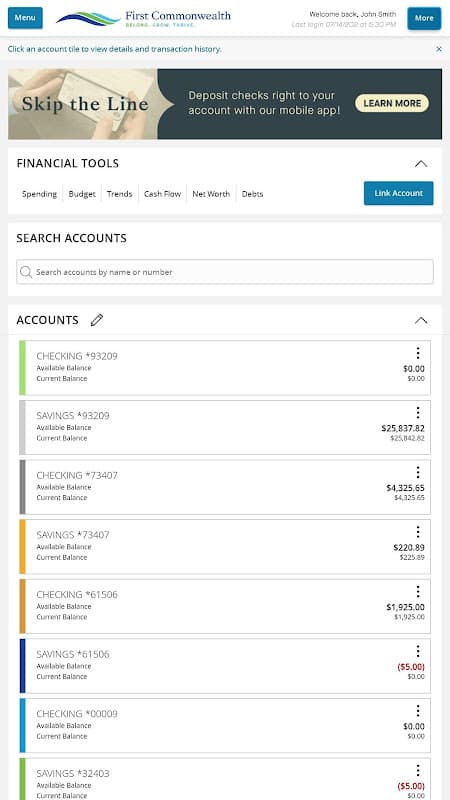Select the CHECKING *61506 account name
Viewport: 450px width, 800px height.
coord(77,595)
